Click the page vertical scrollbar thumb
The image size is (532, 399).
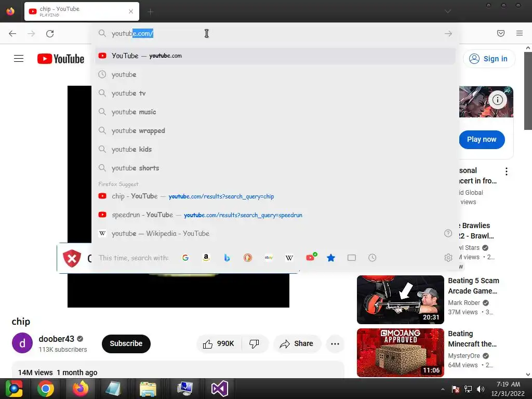click(528, 91)
